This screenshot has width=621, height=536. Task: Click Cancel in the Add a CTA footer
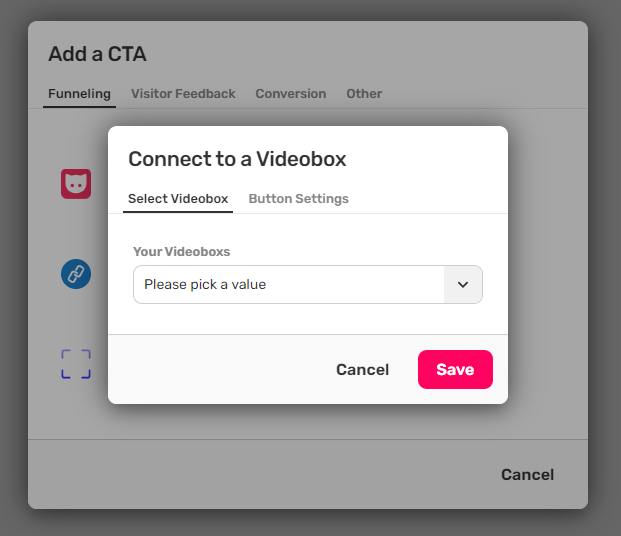click(527, 475)
